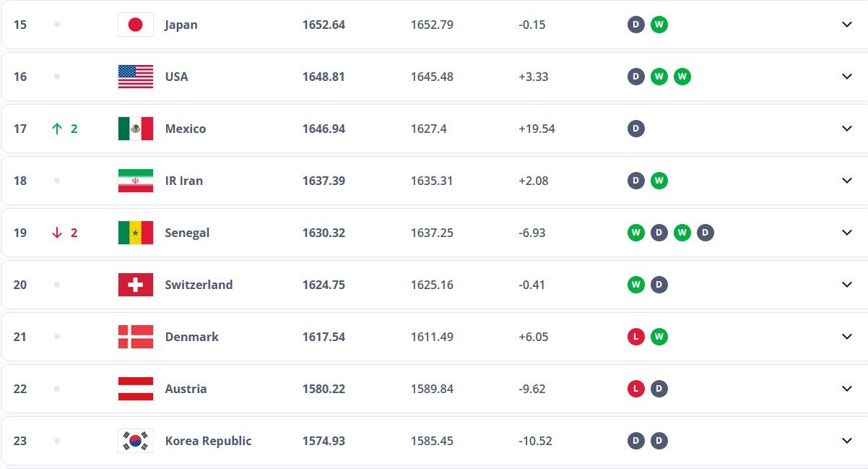Click the Mexico flag icon
Image resolution: width=868 pixels, height=469 pixels.
pyautogui.click(x=135, y=129)
